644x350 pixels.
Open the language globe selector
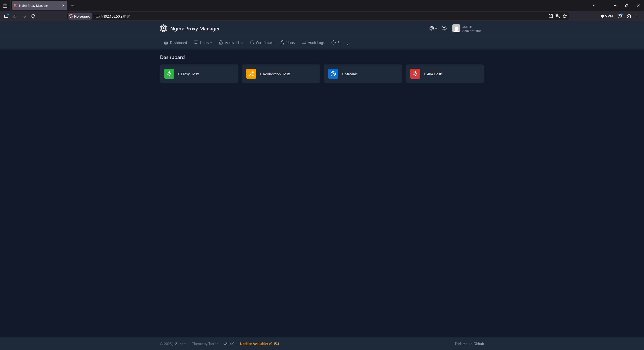click(433, 28)
